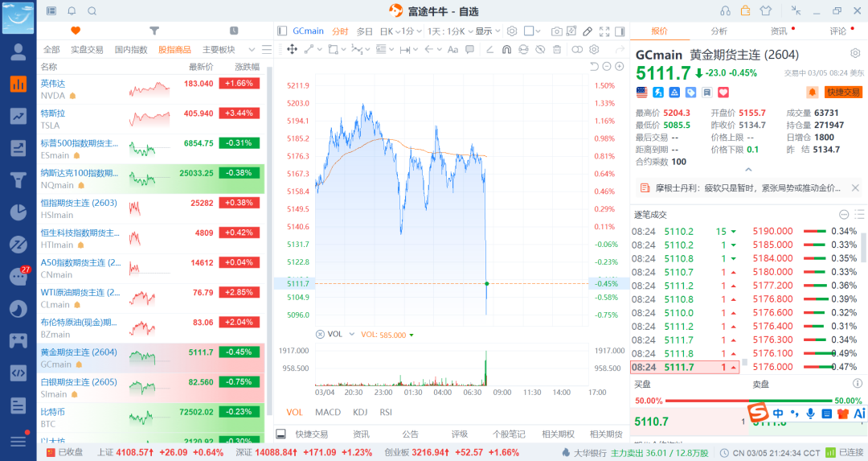Toggle the angle lock drawing icon
868x461 pixels.
click(489, 49)
